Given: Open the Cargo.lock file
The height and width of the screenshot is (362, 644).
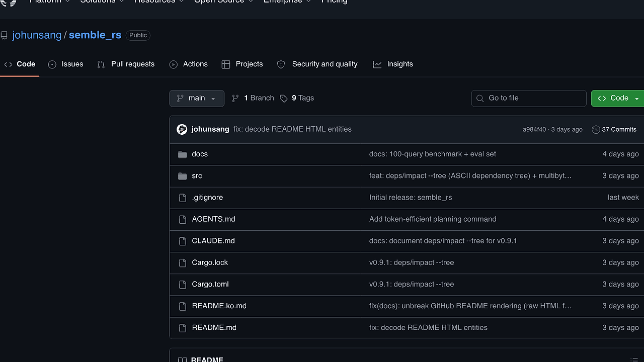Looking at the screenshot, I should (210, 262).
